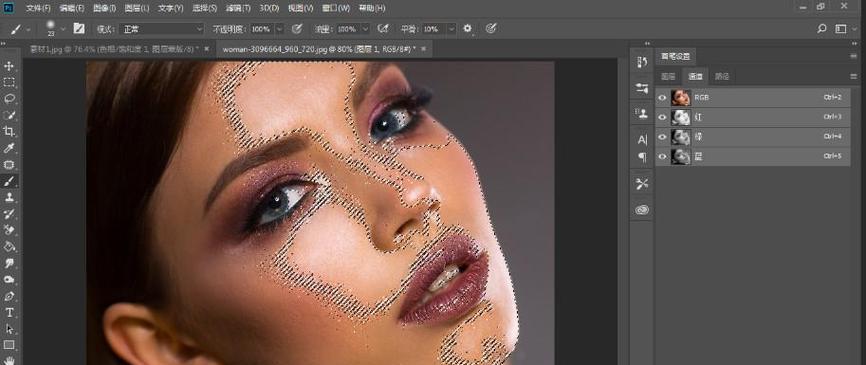This screenshot has height=365, width=866.
Task: Select the Hand tool
Action: pyautogui.click(x=9, y=360)
